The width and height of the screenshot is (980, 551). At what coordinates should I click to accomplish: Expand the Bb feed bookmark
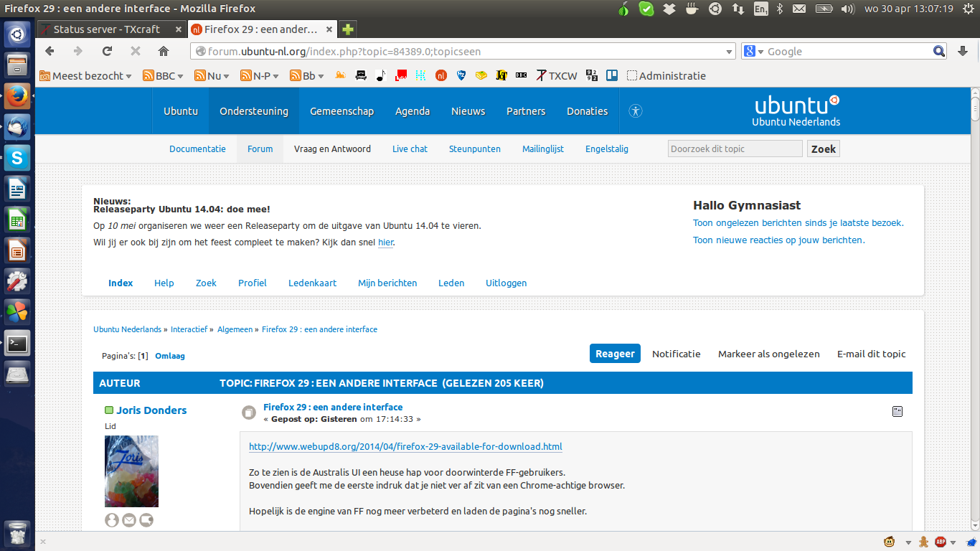coord(307,75)
